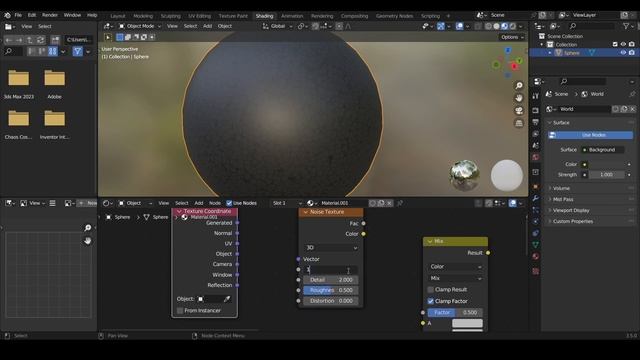Viewport: 640px width, 360px height.
Task: Toggle viewport gizmo display icon
Action: (x=441, y=26)
